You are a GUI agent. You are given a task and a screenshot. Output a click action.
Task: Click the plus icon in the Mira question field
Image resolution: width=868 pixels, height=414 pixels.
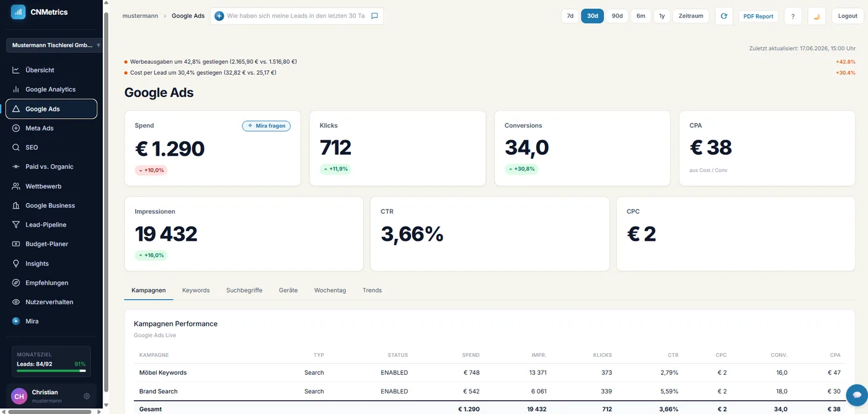[219, 16]
